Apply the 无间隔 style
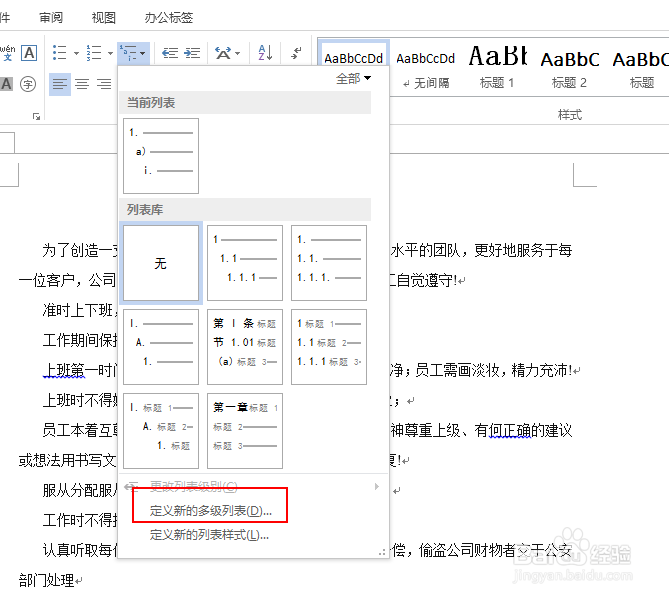 (426, 68)
